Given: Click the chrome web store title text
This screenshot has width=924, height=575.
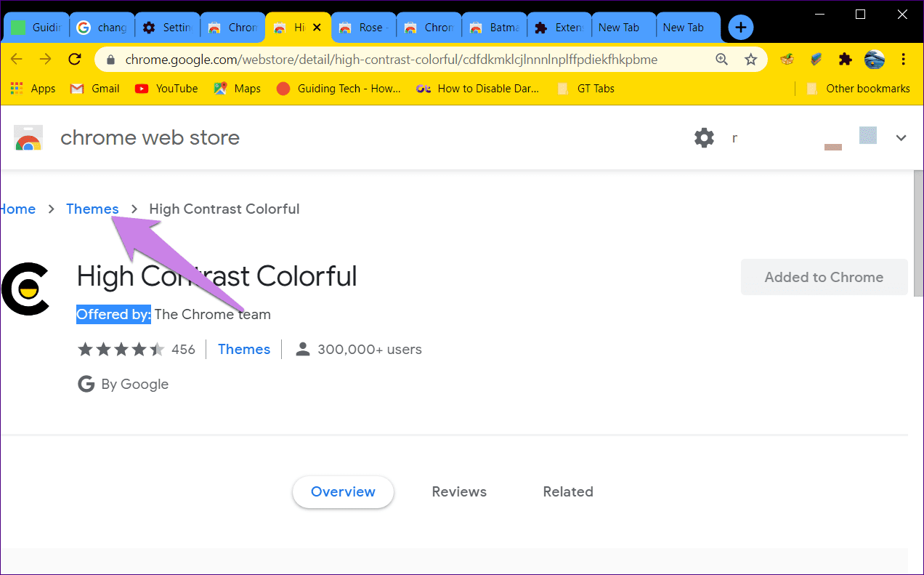Looking at the screenshot, I should (x=150, y=138).
